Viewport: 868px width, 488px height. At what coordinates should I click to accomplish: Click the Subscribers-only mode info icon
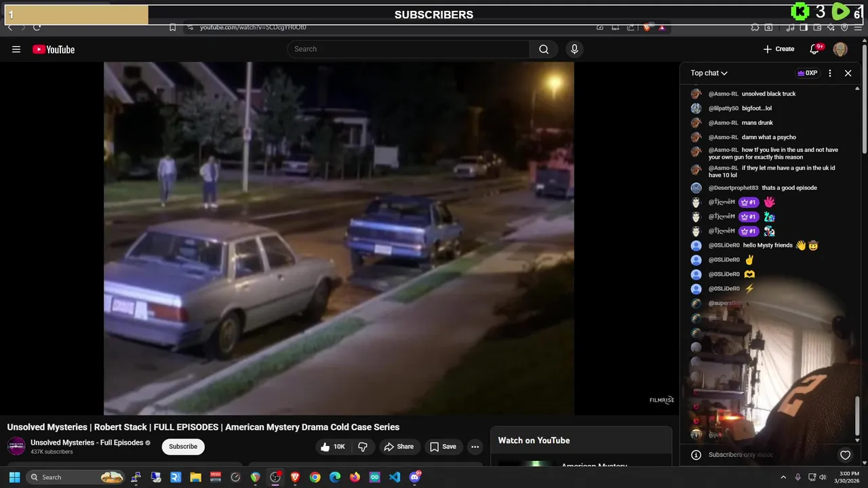coord(696,455)
